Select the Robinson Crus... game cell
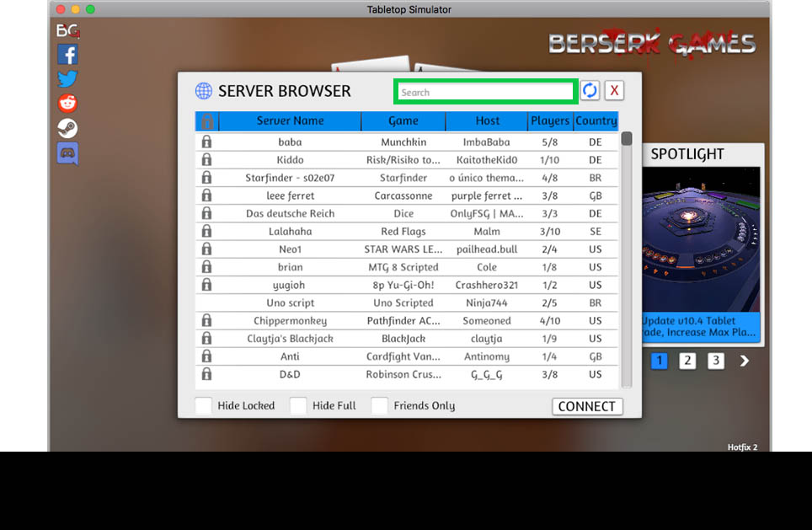812x530 pixels. (x=403, y=374)
